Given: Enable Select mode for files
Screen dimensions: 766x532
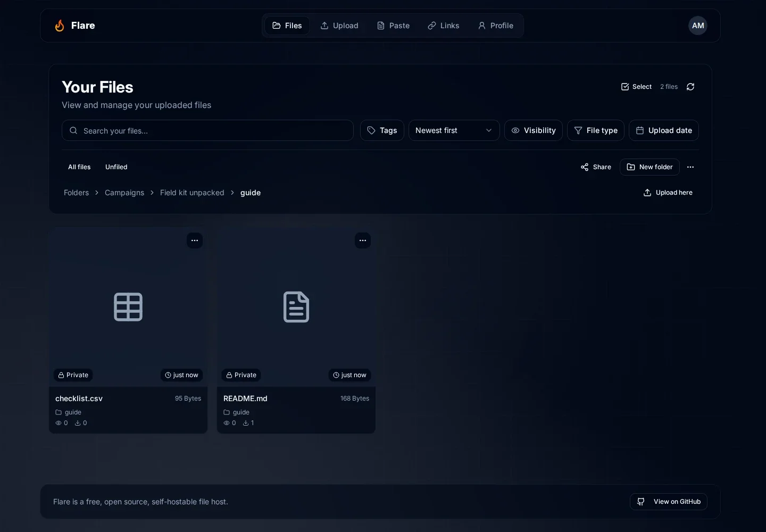Looking at the screenshot, I should [636, 87].
